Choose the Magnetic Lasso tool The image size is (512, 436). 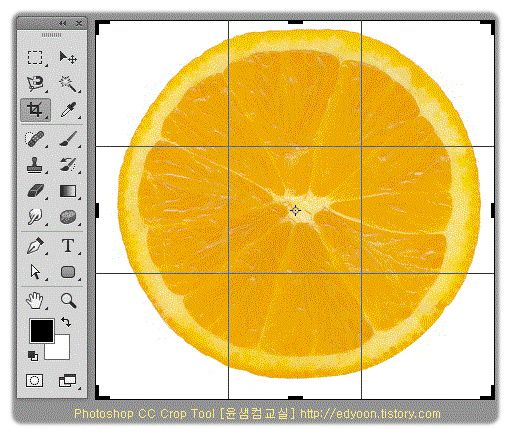click(35, 83)
